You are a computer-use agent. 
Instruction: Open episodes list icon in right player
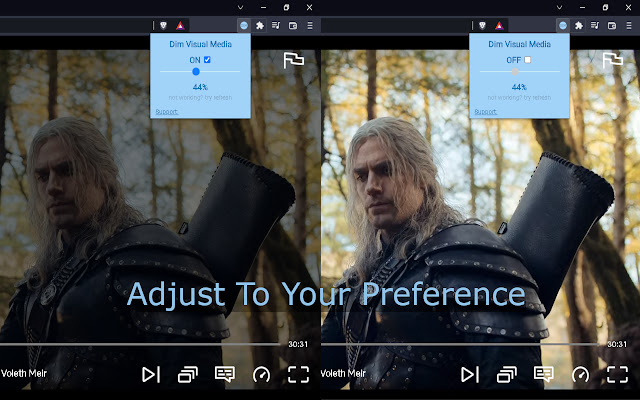pos(507,374)
